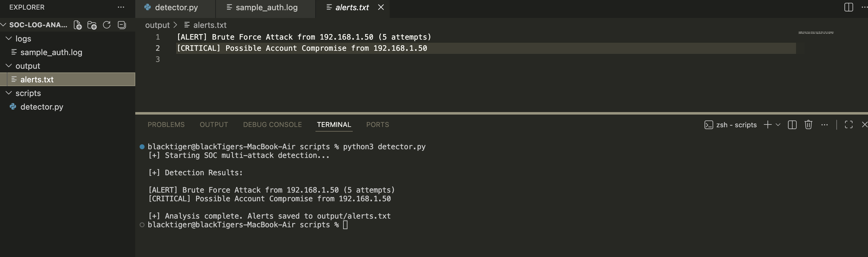Collapse the output folder in Explorer
Image resolution: width=868 pixels, height=257 pixels.
(9, 66)
